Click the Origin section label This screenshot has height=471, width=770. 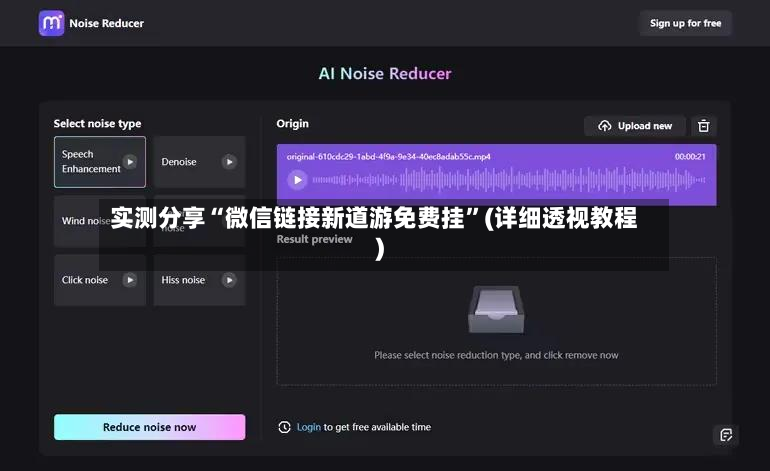point(293,124)
